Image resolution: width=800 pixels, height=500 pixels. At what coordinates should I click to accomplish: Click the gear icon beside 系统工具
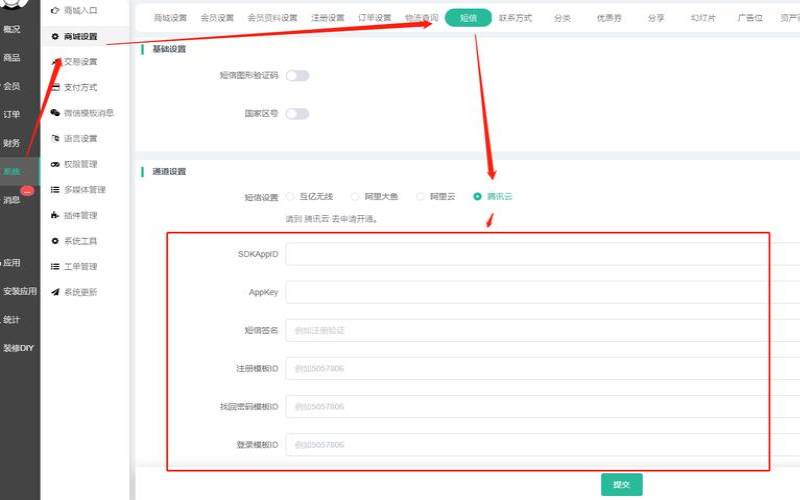click(x=55, y=240)
